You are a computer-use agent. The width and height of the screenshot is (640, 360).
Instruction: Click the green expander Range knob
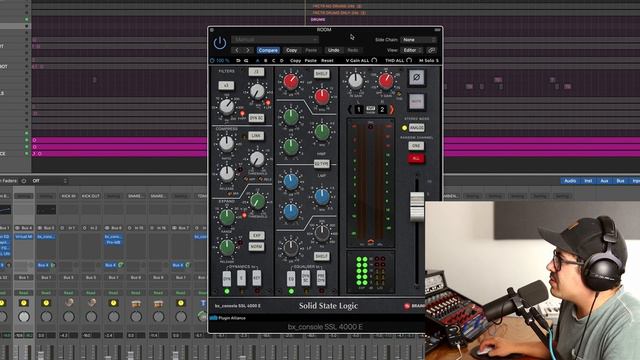pyautogui.click(x=227, y=217)
